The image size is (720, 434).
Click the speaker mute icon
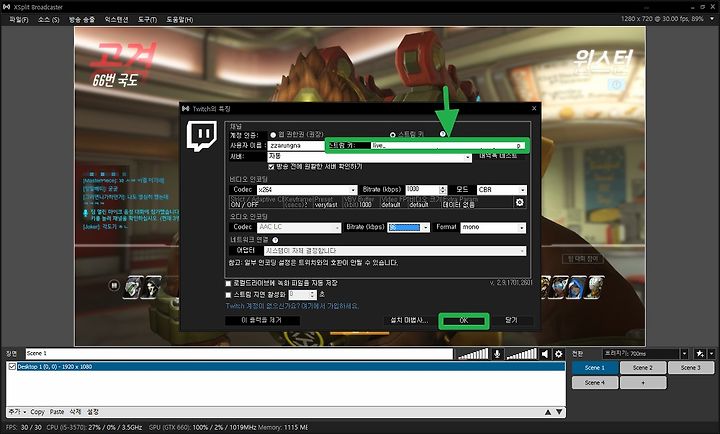click(x=545, y=354)
